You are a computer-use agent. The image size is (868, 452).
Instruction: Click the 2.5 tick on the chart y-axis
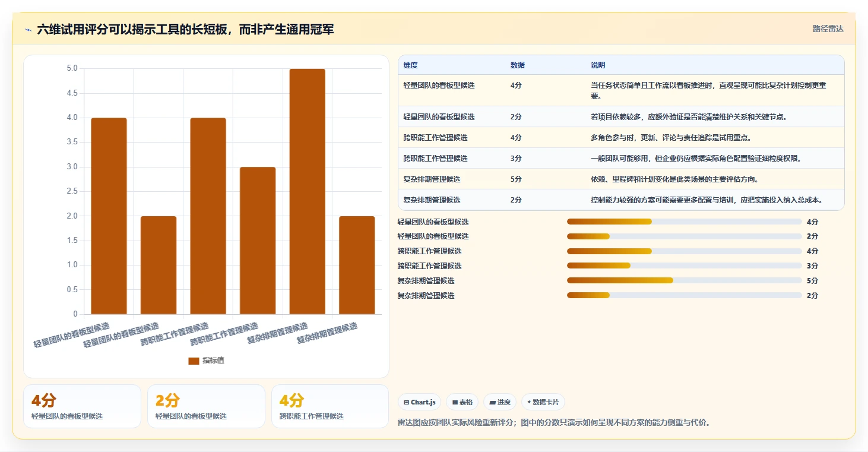72,191
